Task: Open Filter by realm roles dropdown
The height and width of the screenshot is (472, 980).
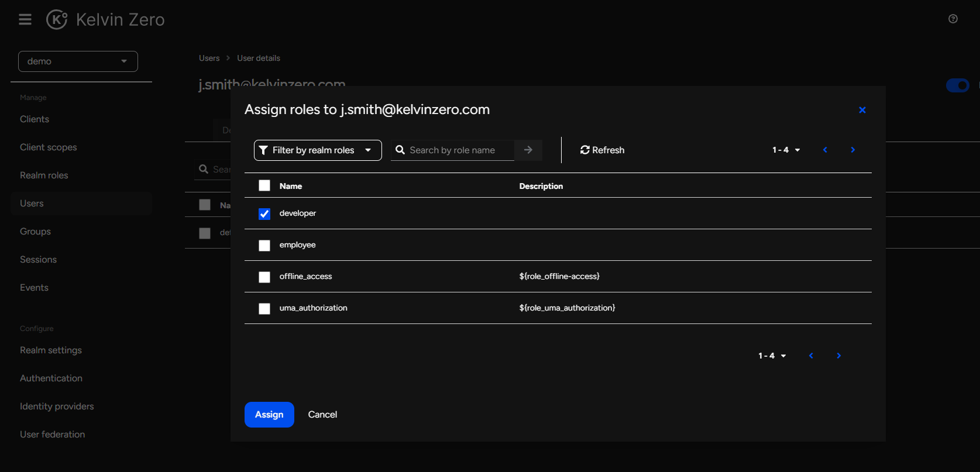Action: [318, 150]
